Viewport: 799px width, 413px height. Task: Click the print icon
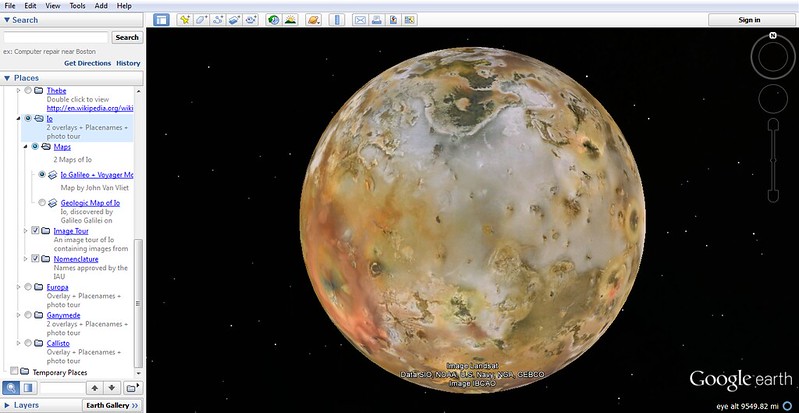pos(377,20)
